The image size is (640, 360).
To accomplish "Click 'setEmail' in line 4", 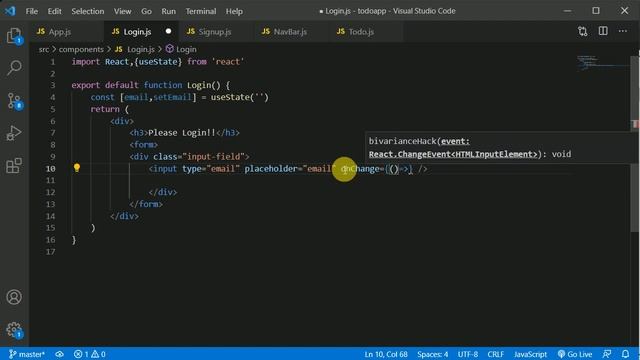I will click(172, 97).
